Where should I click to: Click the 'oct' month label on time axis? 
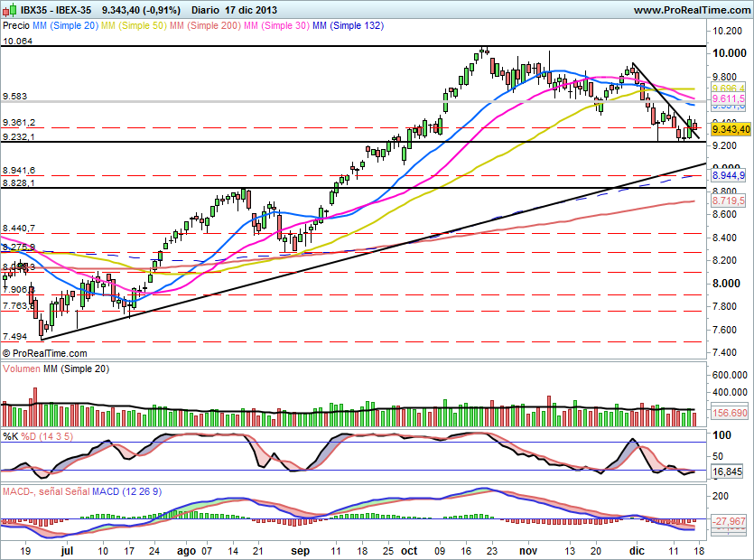(x=409, y=551)
